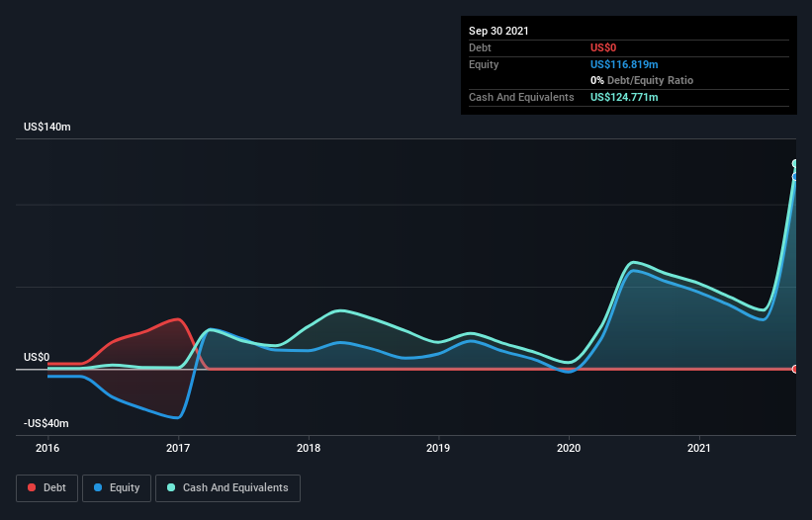Viewport: 812px width, 520px height.
Task: Click the 2019 x-axis label
Action: 438,448
